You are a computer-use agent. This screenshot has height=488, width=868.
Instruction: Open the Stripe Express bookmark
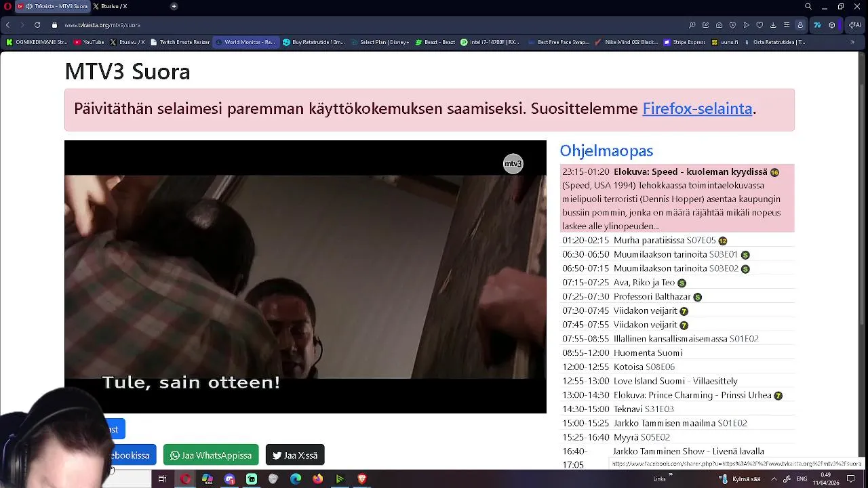[x=684, y=42]
